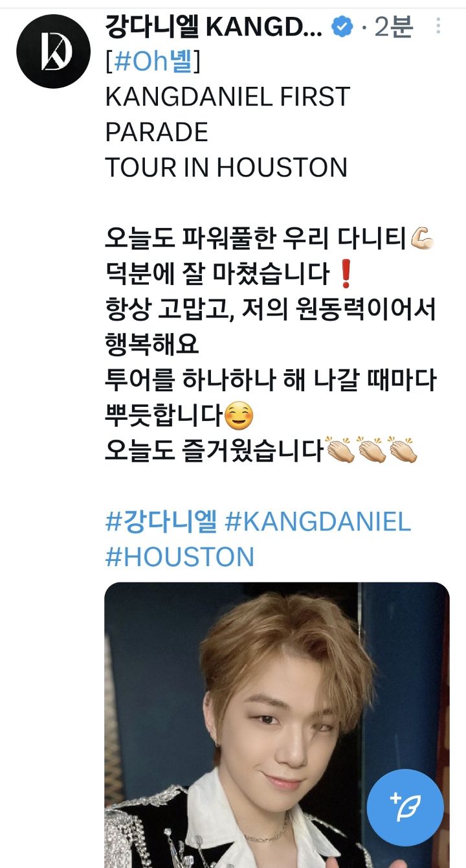Tap the blue verified badge
The image size is (466, 868).
click(x=342, y=27)
